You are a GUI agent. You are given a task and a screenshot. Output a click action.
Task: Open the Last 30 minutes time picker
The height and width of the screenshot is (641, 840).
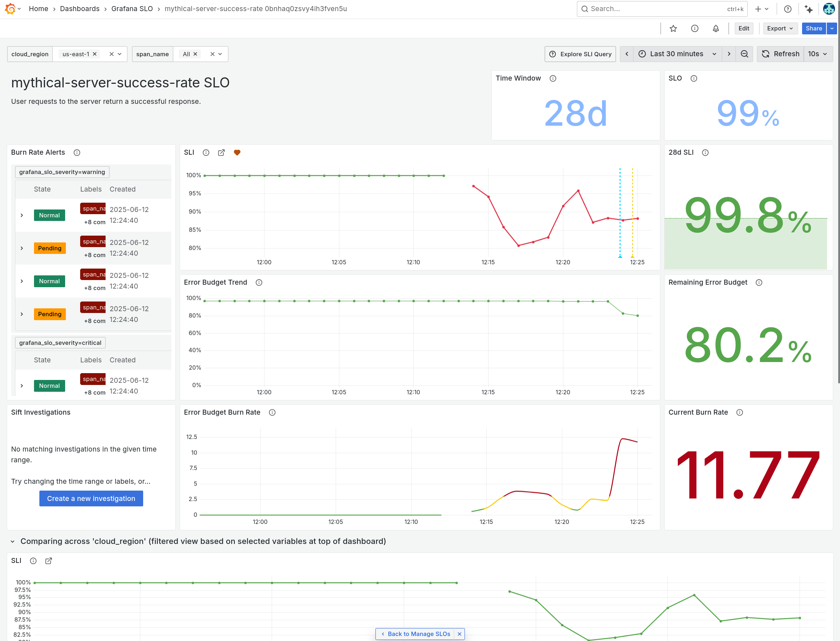pos(677,54)
